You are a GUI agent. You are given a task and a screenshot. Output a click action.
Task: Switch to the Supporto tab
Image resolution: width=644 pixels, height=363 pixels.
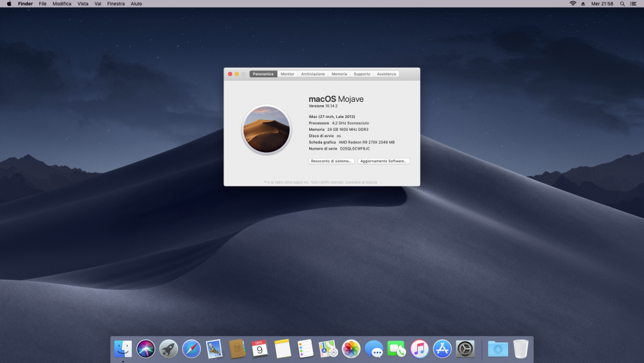tap(362, 74)
